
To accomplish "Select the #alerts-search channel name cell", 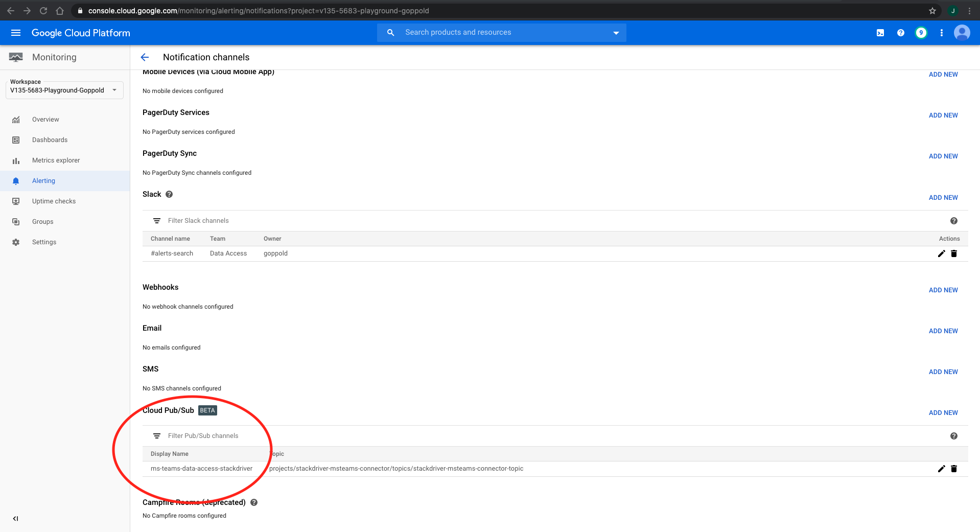I will (172, 253).
